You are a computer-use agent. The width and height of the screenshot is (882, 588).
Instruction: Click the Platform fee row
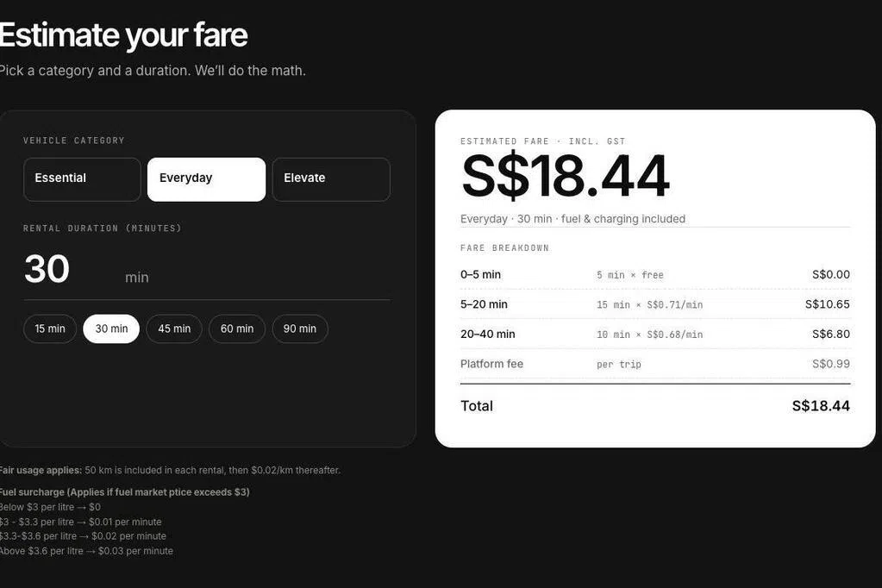tap(654, 364)
